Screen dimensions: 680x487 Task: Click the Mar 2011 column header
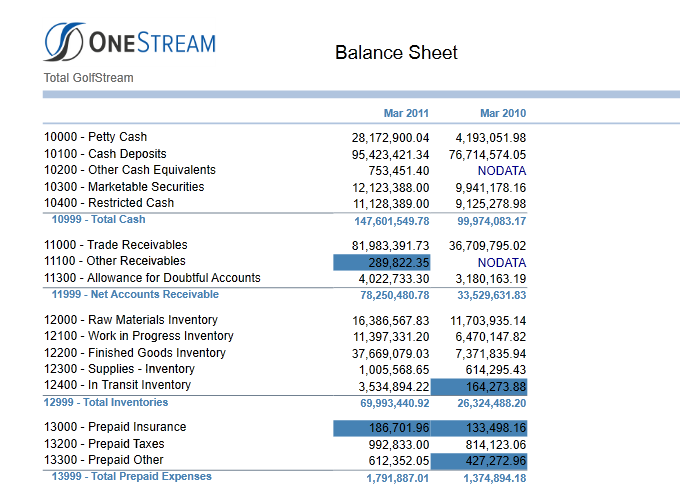[406, 113]
